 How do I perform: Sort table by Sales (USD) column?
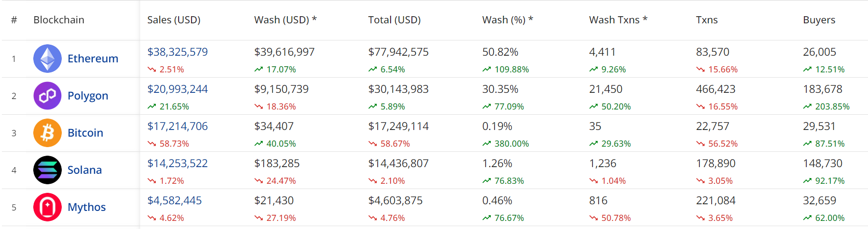click(174, 20)
